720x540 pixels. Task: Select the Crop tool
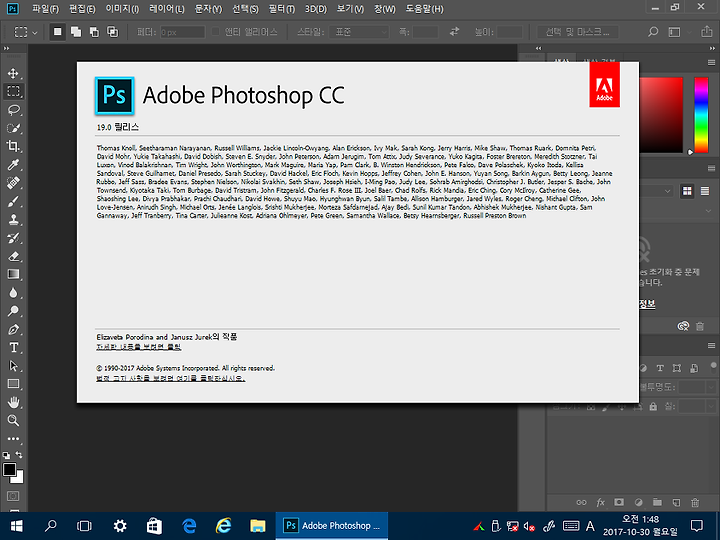click(x=13, y=146)
